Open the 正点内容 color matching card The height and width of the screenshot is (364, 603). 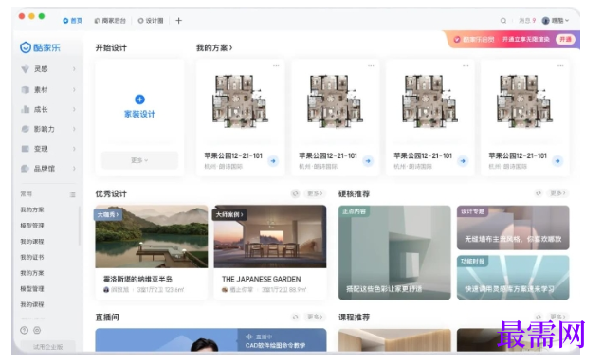[394, 252]
